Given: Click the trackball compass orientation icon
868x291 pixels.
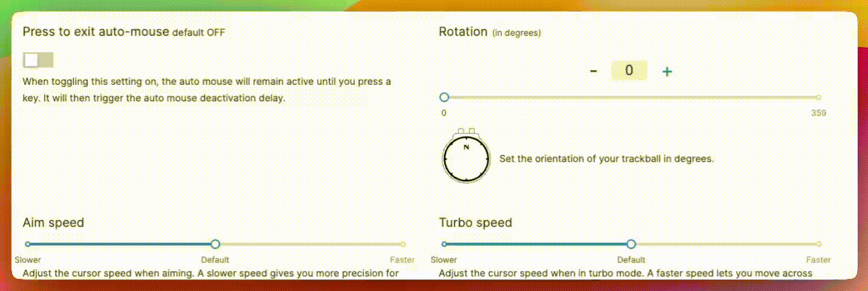Looking at the screenshot, I should tap(465, 157).
